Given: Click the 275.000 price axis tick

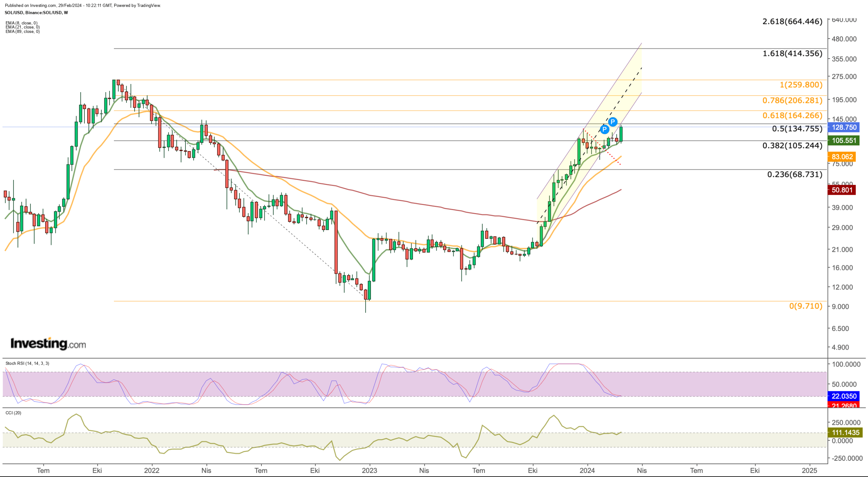Looking at the screenshot, I should click(x=844, y=77).
